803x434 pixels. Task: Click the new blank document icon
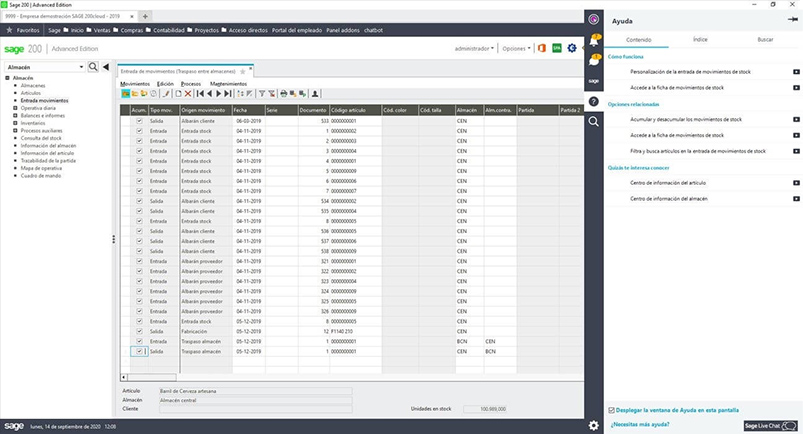tap(178, 94)
